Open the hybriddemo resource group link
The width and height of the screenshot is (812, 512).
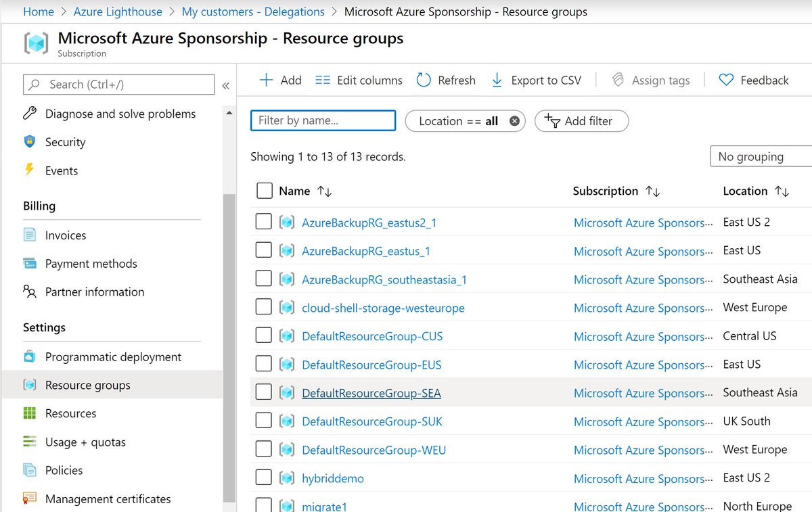pyautogui.click(x=333, y=478)
